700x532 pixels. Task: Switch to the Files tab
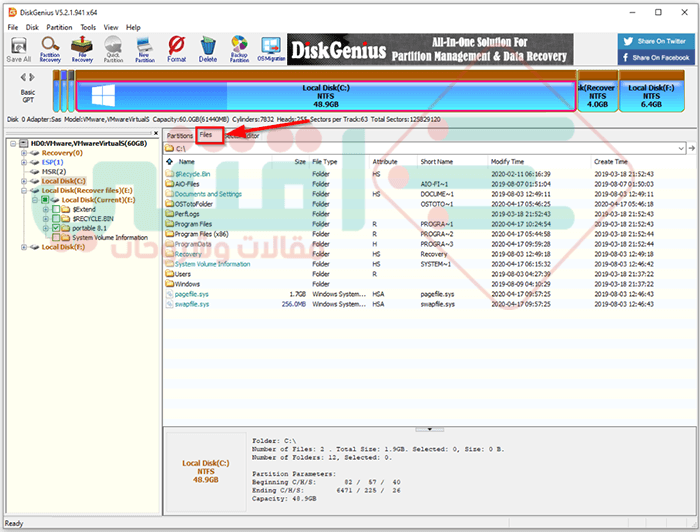tap(206, 135)
